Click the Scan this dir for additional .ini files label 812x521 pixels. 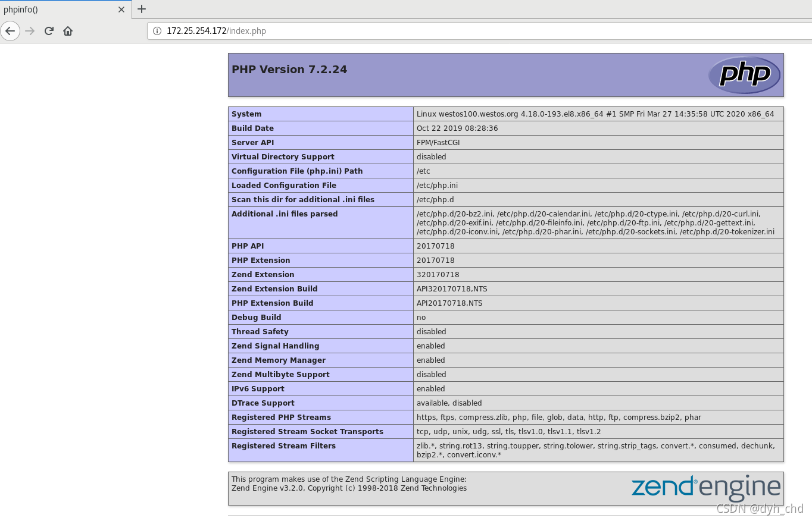coord(303,200)
